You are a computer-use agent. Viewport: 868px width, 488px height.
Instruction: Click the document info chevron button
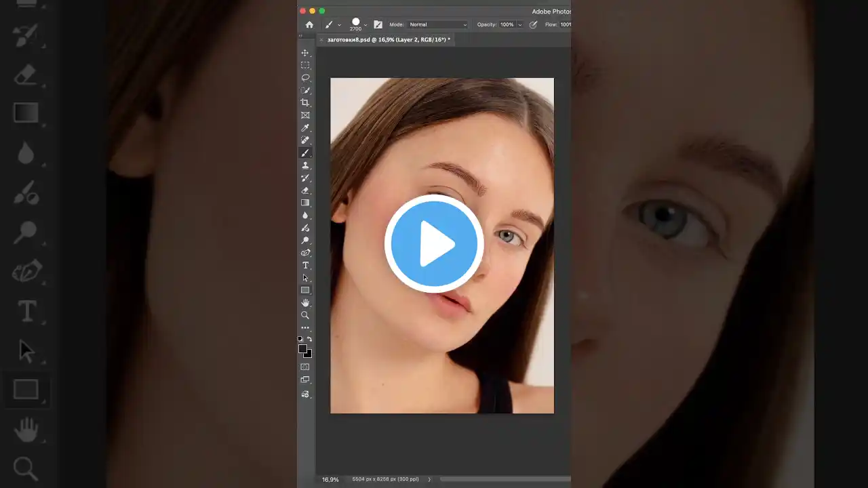(x=429, y=479)
